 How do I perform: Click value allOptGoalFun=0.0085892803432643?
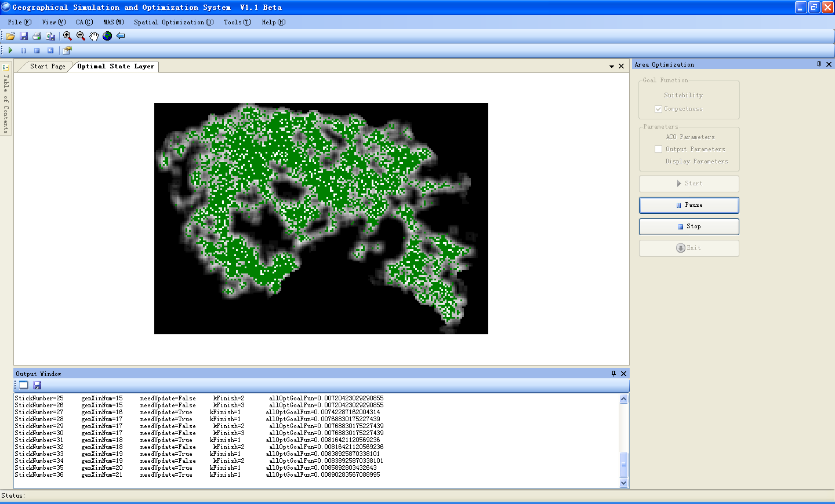[321, 468]
